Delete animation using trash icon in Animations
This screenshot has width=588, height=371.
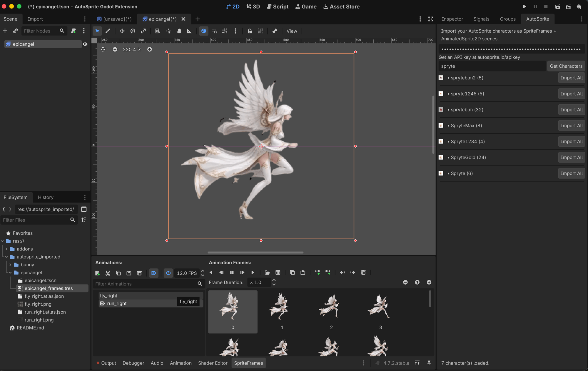click(139, 273)
